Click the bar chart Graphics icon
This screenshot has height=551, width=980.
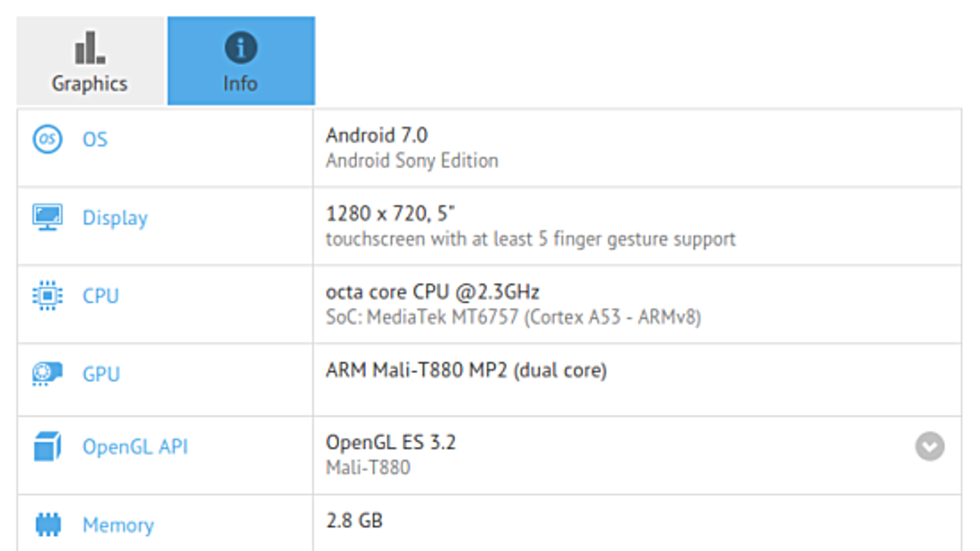coord(89,48)
